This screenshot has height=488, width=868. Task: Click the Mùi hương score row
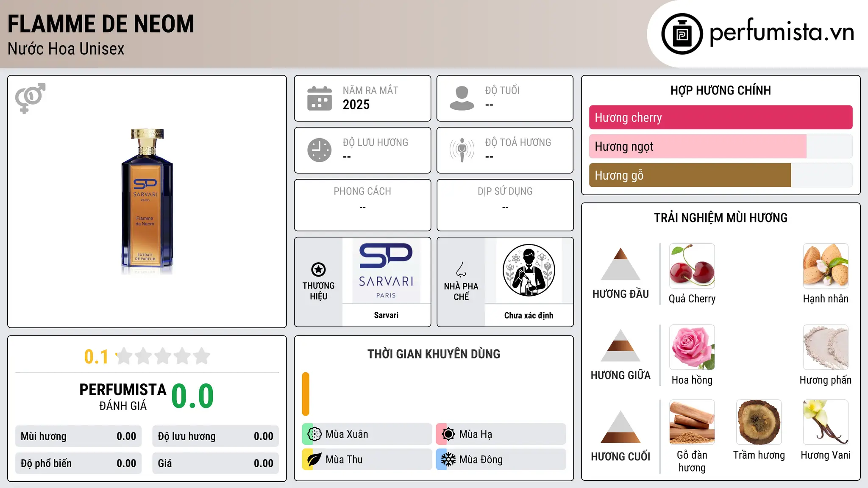point(78,436)
